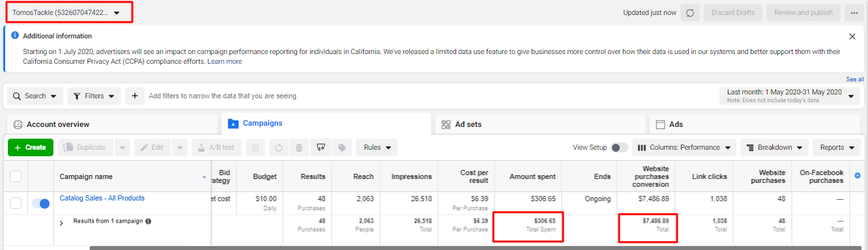Tick the Catalog Sales row checkbox
Screen dimensions: 868x250
[x=16, y=204]
